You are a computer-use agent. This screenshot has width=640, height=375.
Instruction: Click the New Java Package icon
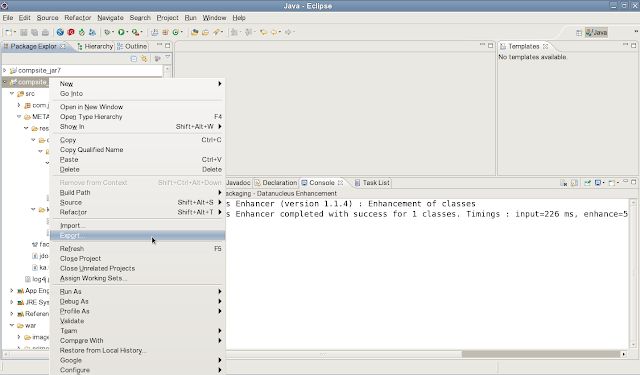tap(166, 32)
